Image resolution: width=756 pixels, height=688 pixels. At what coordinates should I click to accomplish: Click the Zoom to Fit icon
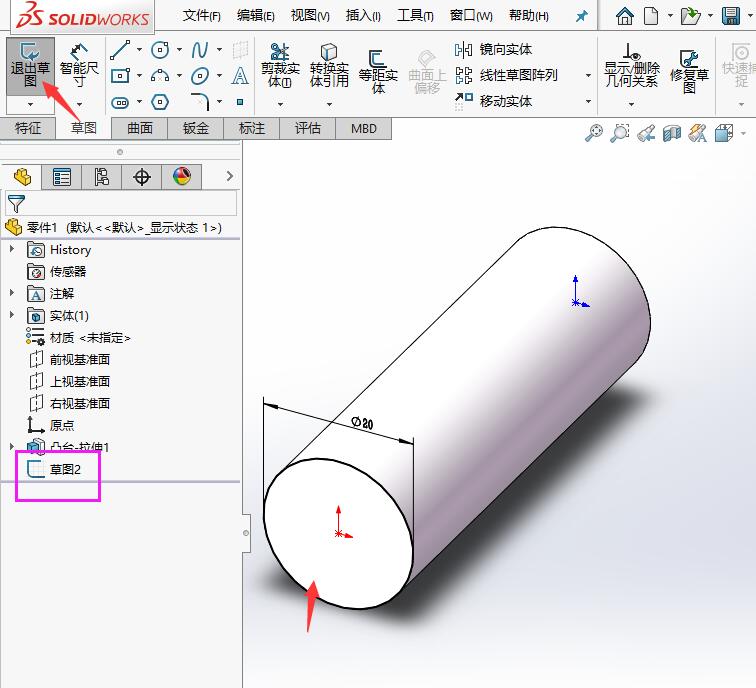pos(594,133)
